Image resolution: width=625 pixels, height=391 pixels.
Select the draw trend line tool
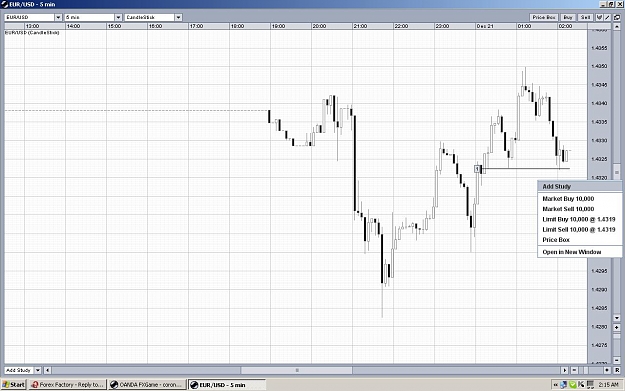607,17
